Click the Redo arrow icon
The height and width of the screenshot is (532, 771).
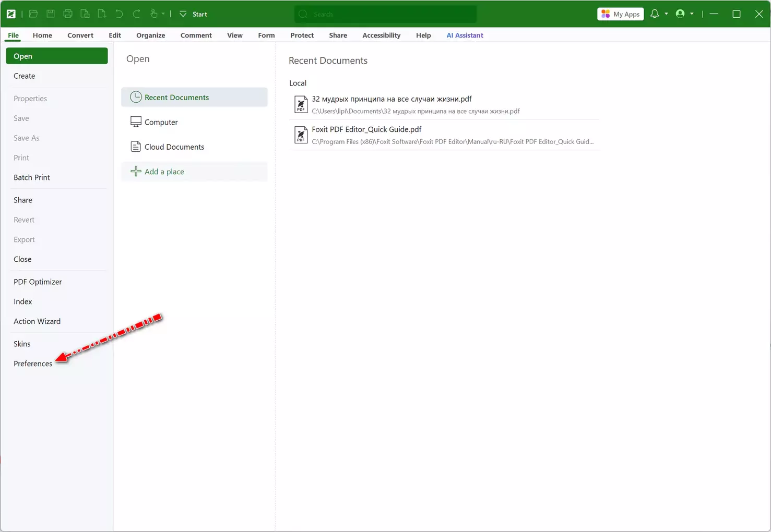tap(137, 14)
